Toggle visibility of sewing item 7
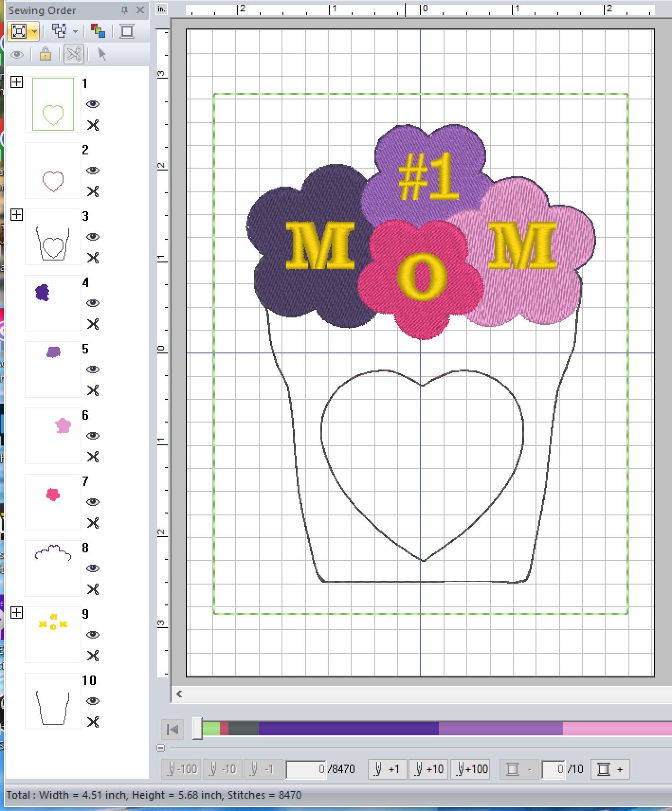The height and width of the screenshot is (811, 672). 93,502
